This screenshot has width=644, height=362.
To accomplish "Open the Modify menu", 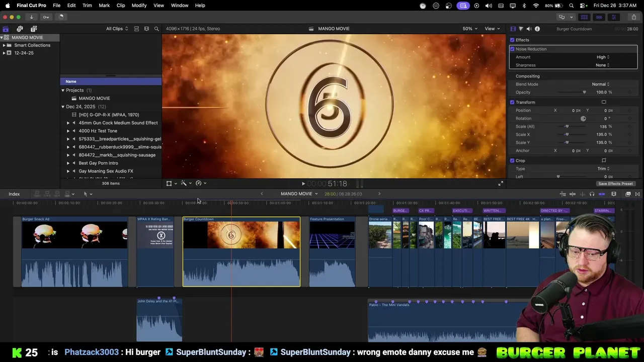I will click(x=139, y=5).
